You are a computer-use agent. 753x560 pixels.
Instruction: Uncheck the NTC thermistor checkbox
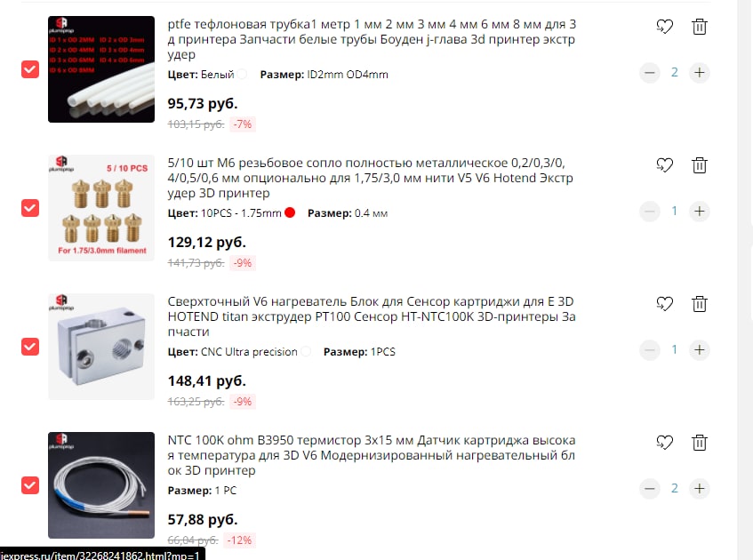click(x=30, y=485)
